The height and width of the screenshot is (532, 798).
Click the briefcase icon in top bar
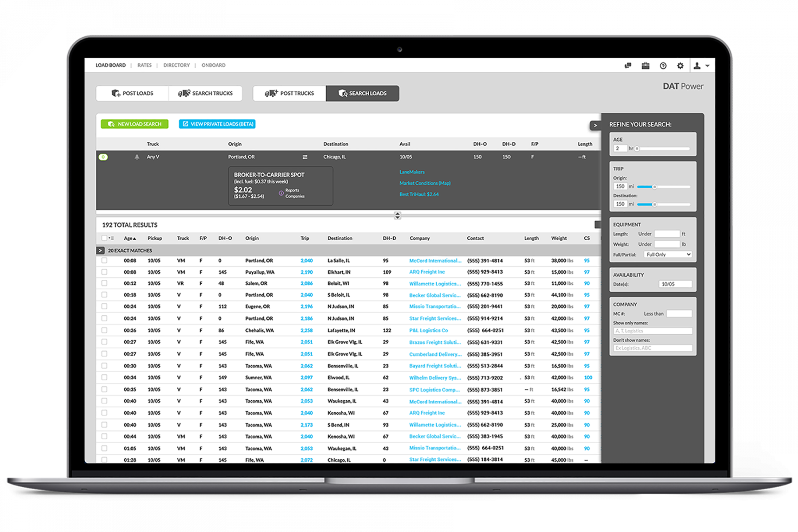(x=645, y=66)
